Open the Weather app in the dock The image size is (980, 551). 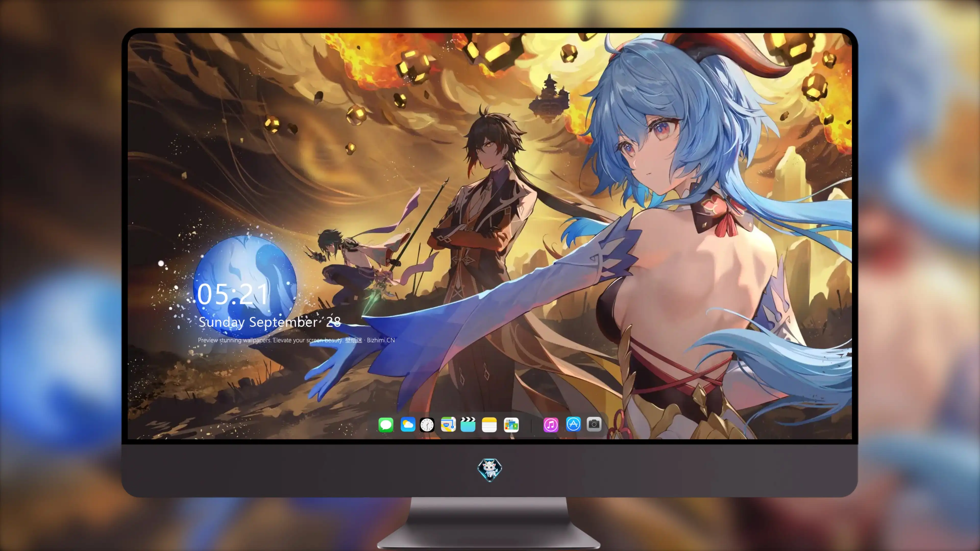coord(408,424)
